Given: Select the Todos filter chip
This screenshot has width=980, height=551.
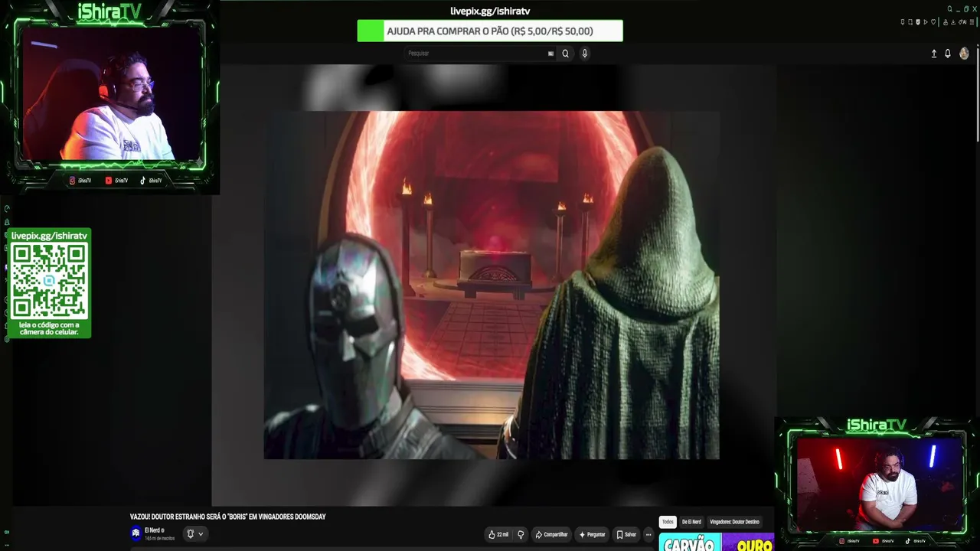Looking at the screenshot, I should point(668,522).
